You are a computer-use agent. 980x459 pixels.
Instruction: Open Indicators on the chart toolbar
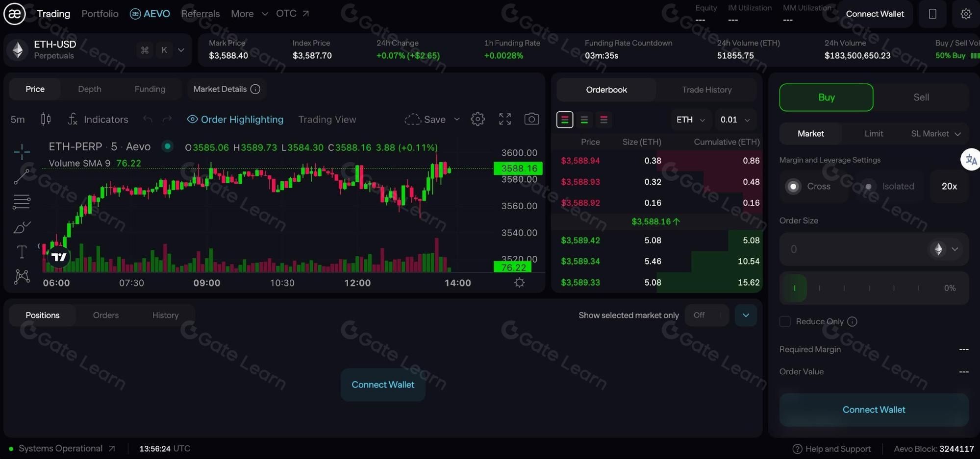[x=98, y=119]
